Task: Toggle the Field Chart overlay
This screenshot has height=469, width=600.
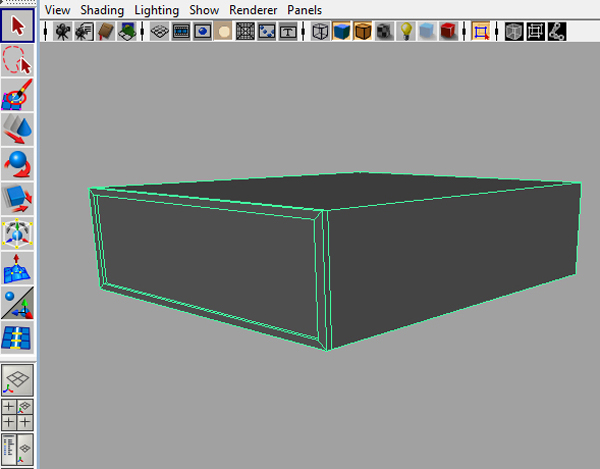Action: point(245,31)
